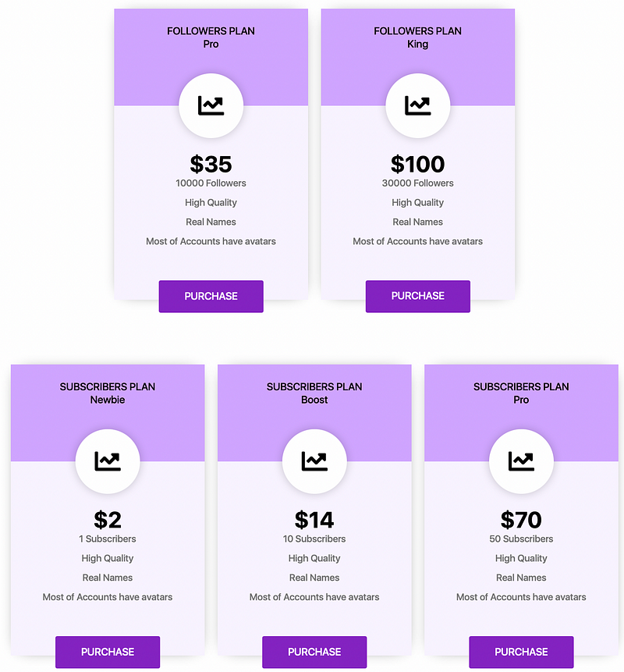
Task: Click the chart icon on Subscribers Boost plan
Action: click(314, 461)
